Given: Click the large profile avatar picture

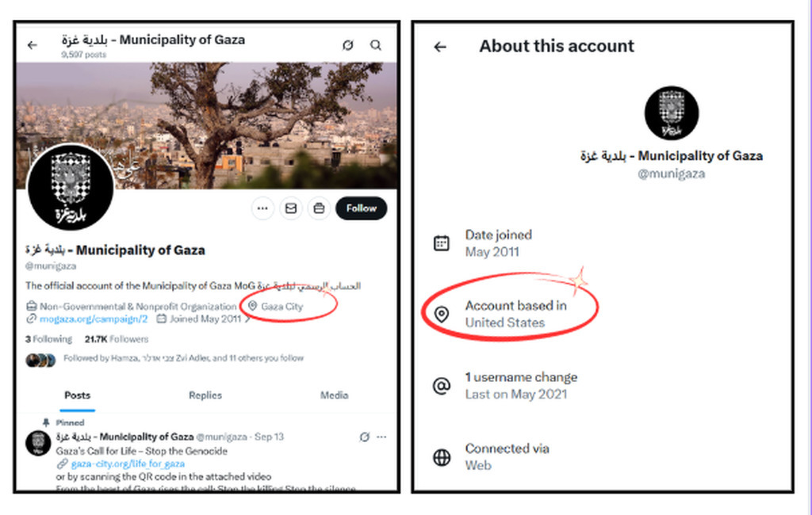Looking at the screenshot, I should [x=71, y=187].
